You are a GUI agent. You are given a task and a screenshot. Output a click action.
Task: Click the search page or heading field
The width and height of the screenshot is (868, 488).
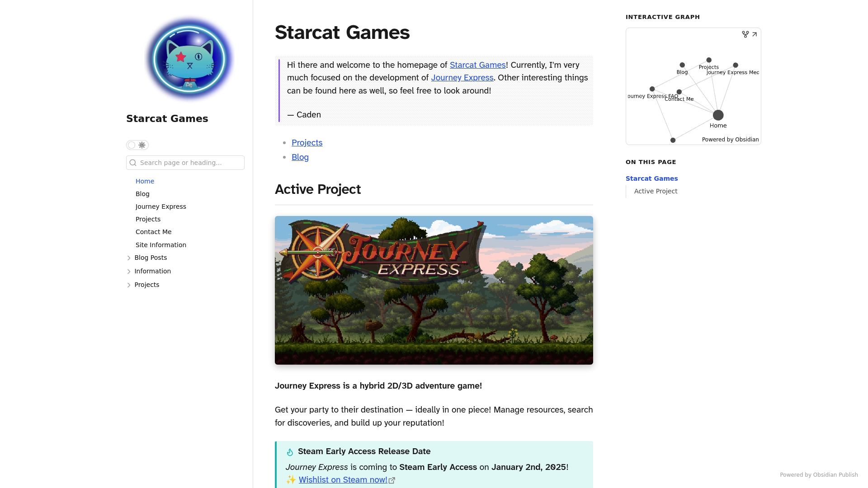pyautogui.click(x=185, y=163)
